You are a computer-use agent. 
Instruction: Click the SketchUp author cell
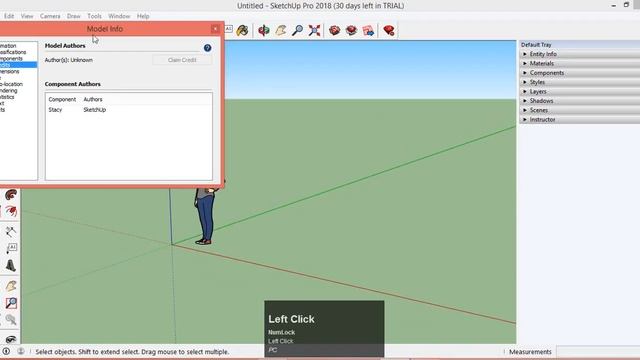(x=95, y=110)
